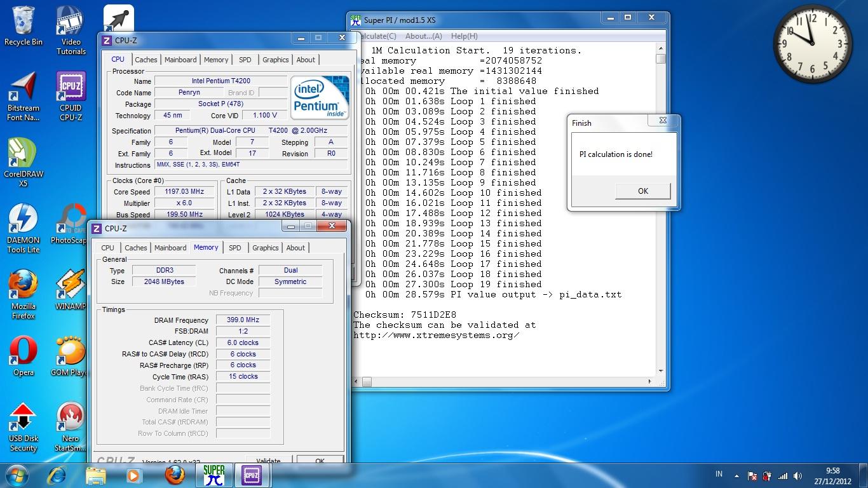The image size is (868, 488).
Task: Launch the CPUID CPU-Z desktop shortcut
Action: point(71,96)
